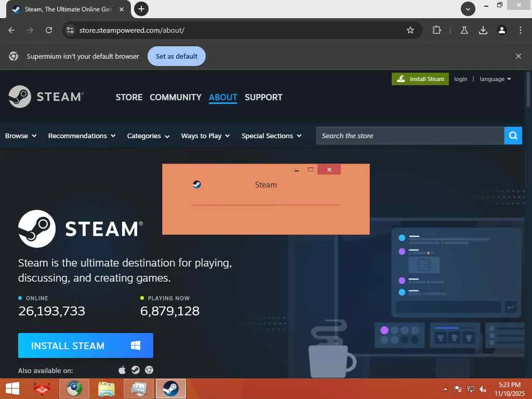This screenshot has width=532, height=399.
Task: Open File Explorer from the taskbar
Action: click(106, 389)
